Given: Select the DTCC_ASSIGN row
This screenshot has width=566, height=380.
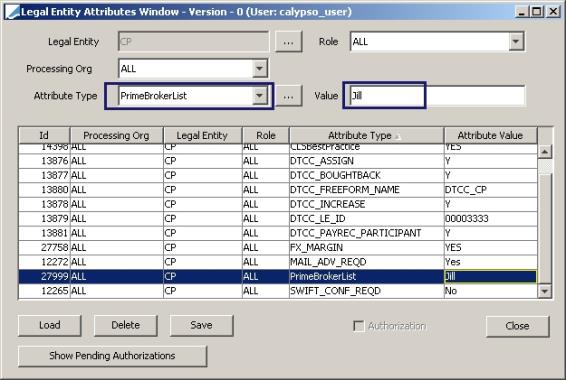Looking at the screenshot, I should coord(278,161).
